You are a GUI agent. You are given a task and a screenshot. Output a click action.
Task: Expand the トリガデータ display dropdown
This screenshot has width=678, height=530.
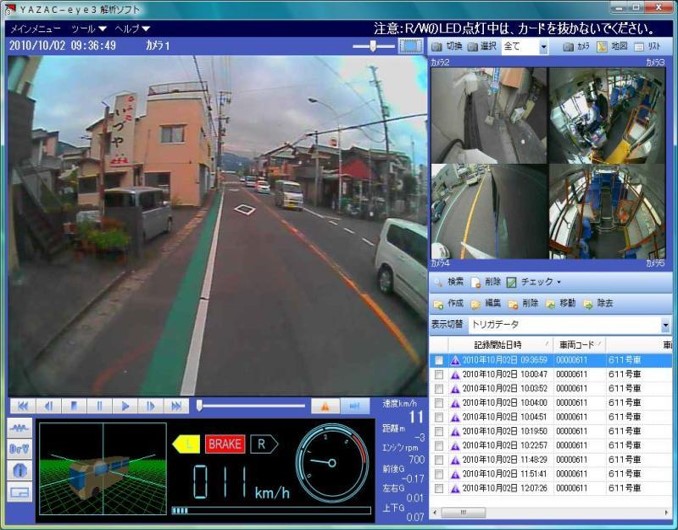pyautogui.click(x=665, y=325)
